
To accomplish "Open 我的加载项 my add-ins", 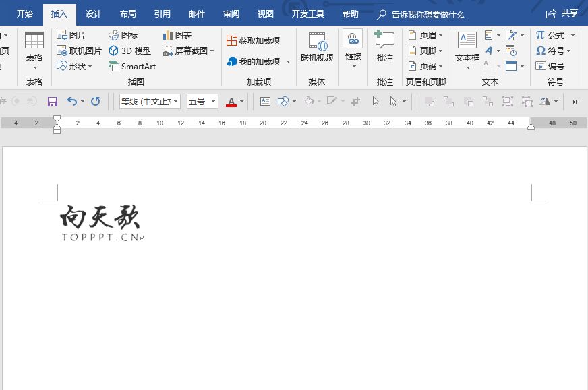I will pyautogui.click(x=254, y=61).
